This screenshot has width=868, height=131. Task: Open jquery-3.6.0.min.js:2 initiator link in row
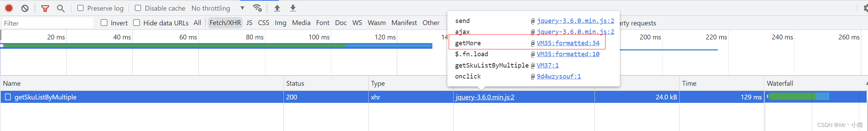(x=485, y=97)
